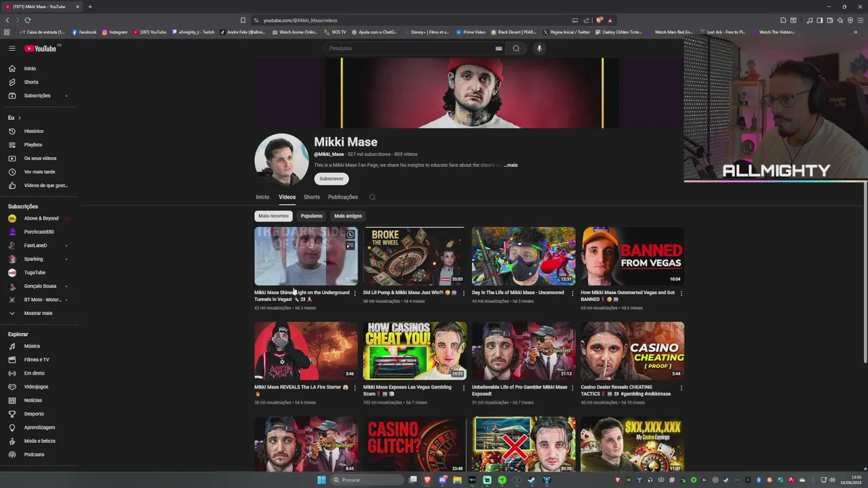Open Aprendizagem in Explorar
This screenshot has height=488, width=868.
pos(39,427)
